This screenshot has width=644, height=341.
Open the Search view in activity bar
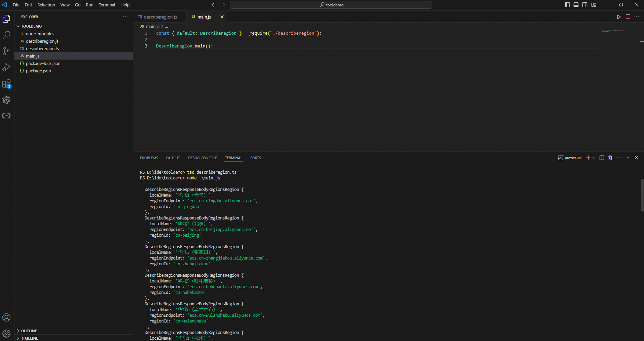(x=6, y=35)
